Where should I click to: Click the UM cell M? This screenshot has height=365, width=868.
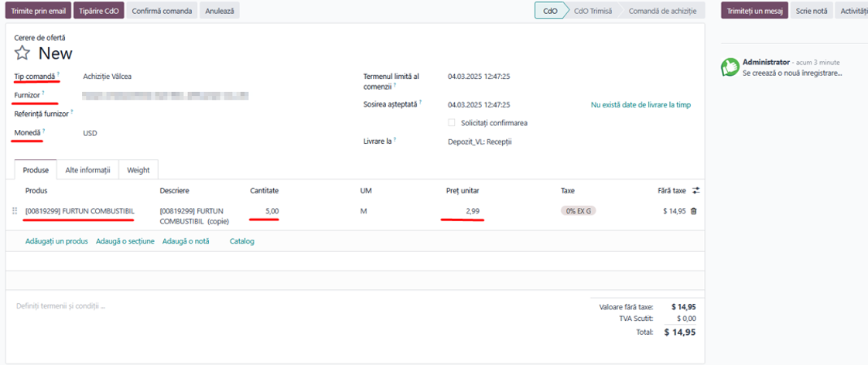pyautogui.click(x=364, y=210)
